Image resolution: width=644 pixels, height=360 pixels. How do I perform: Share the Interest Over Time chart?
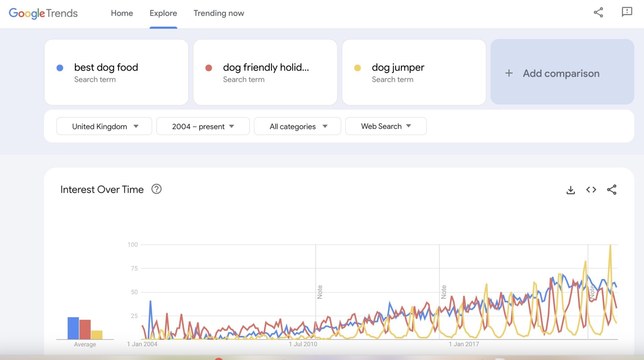coord(612,190)
